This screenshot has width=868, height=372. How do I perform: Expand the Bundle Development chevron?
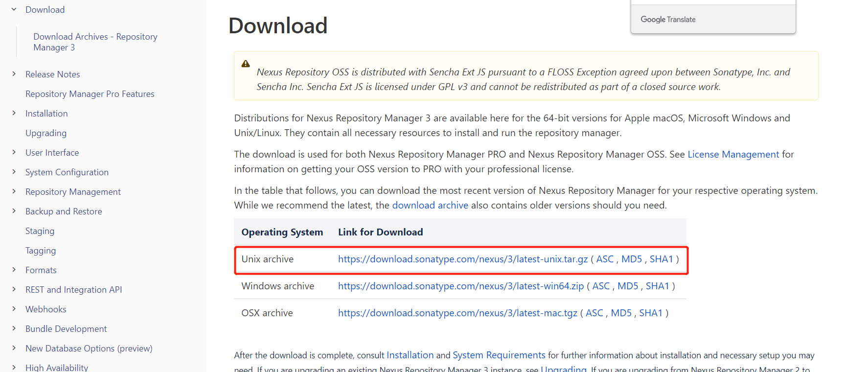(x=14, y=328)
